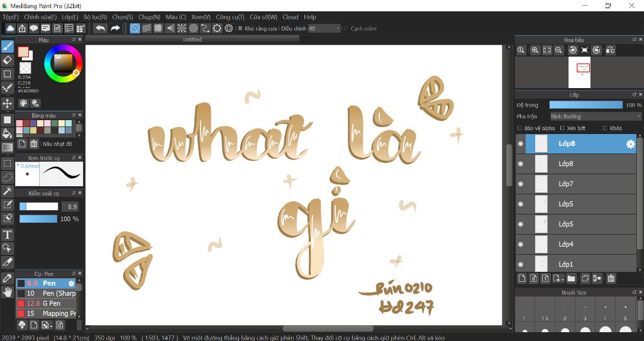Click the zoom out icon in navigator
The width and height of the screenshot is (644, 341).
click(558, 50)
